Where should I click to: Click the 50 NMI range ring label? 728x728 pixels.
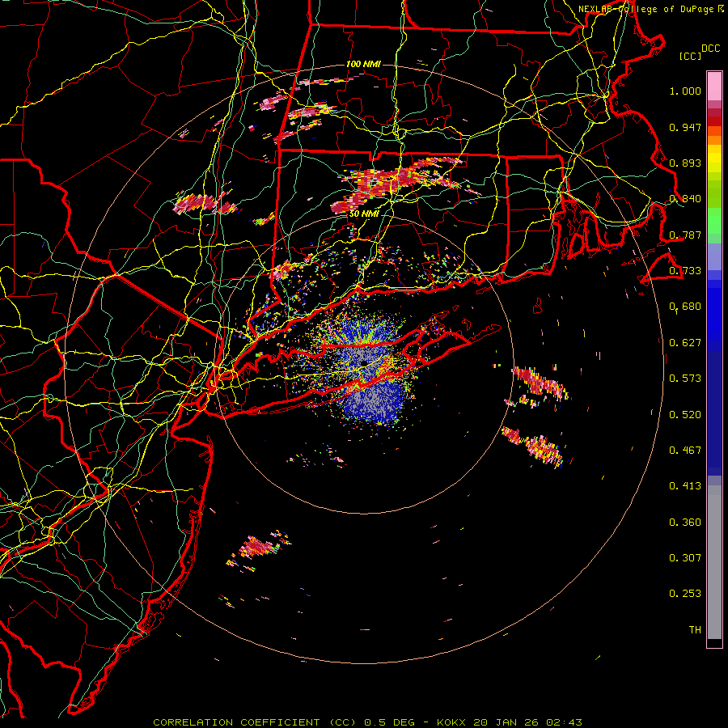(x=363, y=214)
